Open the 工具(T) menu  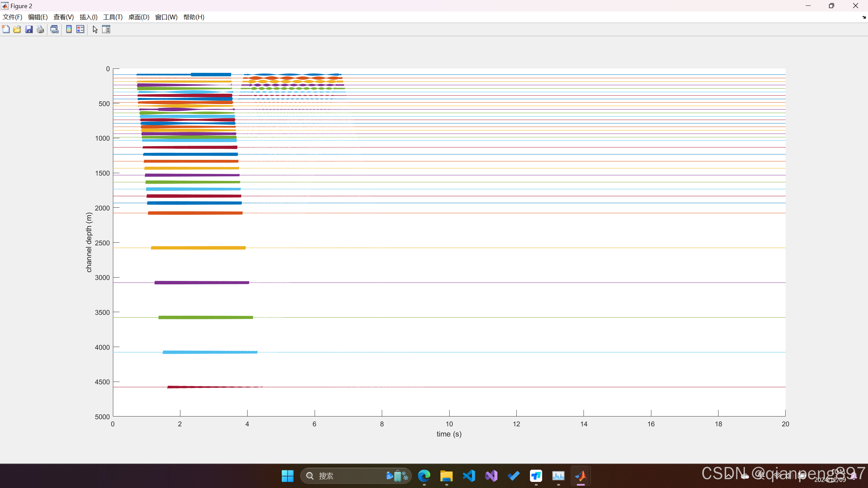pyautogui.click(x=113, y=17)
